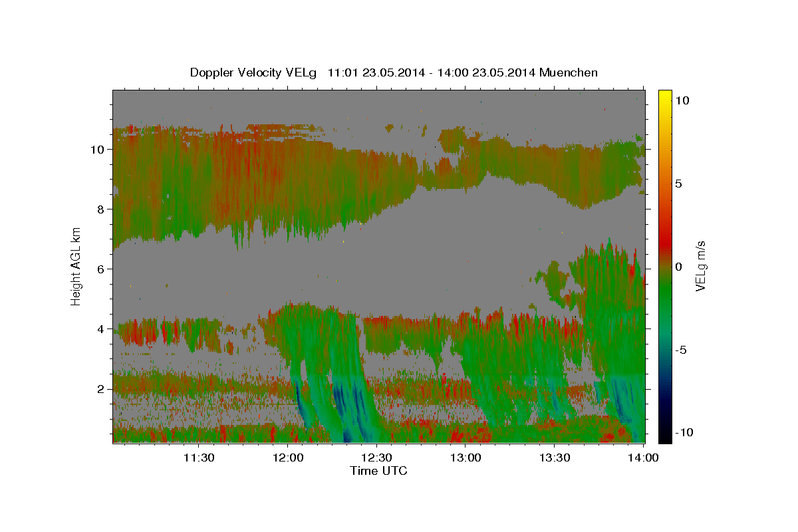Click the 13:00 time tick label
The height and width of the screenshot is (532, 798).
[465, 458]
